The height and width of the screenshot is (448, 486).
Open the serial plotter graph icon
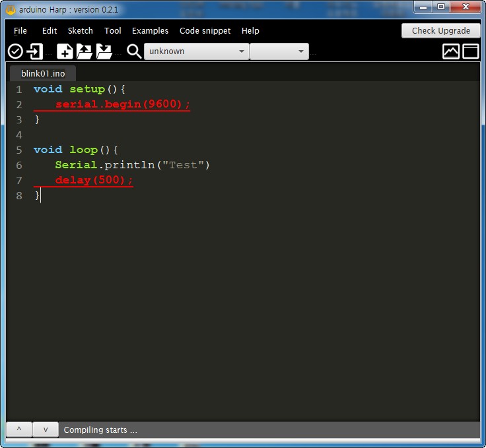point(450,51)
